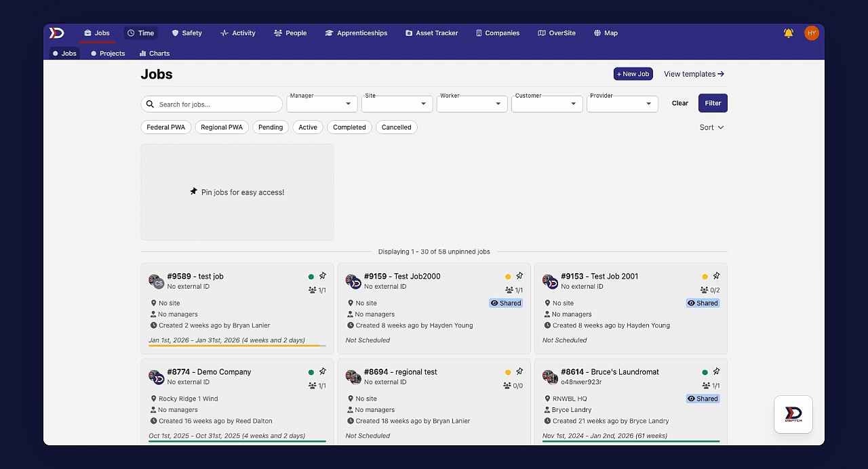Open the HY user avatar menu
The height and width of the screenshot is (469, 868).
point(812,33)
